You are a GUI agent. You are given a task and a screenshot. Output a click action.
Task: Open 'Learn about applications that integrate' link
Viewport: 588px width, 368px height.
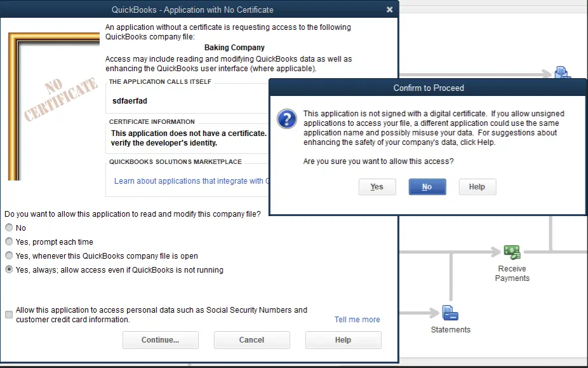coord(191,181)
